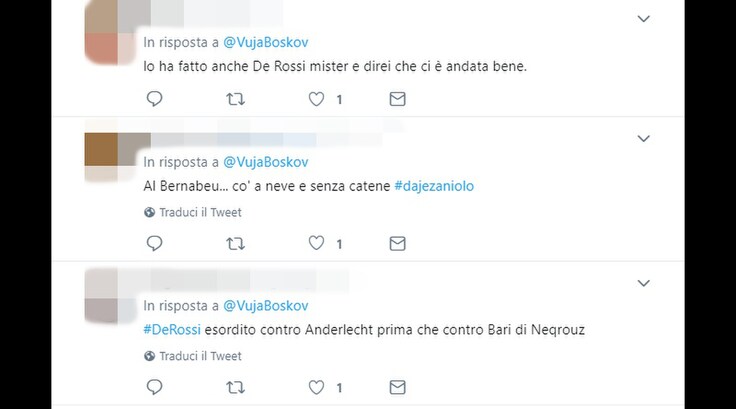The image size is (736, 409).
Task: Send the De Rossi mister tweet via message
Action: pos(397,99)
